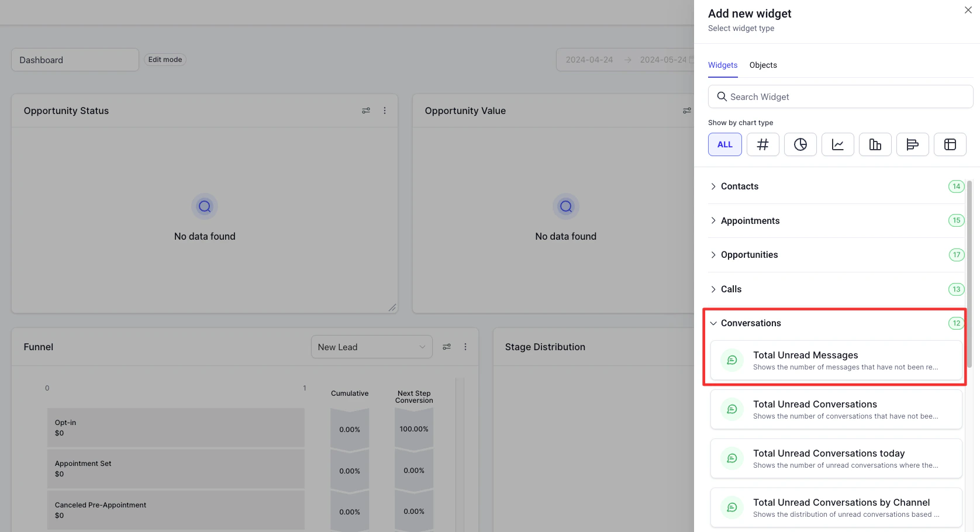Select the Total Unread Messages widget icon
Image resolution: width=980 pixels, height=532 pixels.
tap(731, 360)
